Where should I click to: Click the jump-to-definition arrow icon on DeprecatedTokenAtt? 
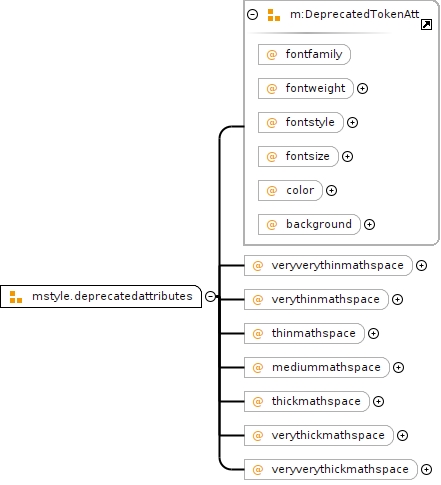click(426, 25)
